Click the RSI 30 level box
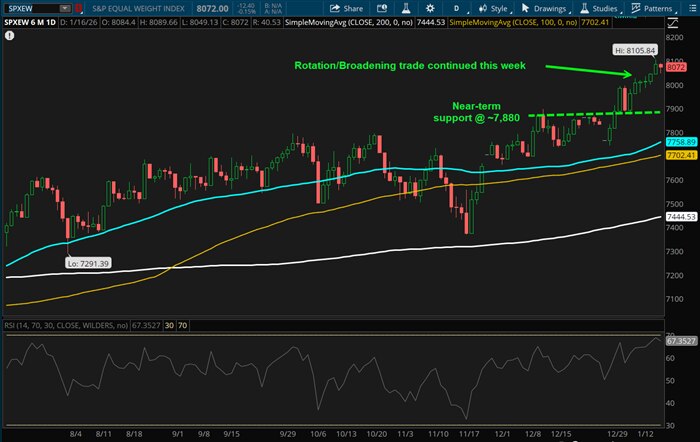The height and width of the screenshot is (442, 700). [x=169, y=325]
